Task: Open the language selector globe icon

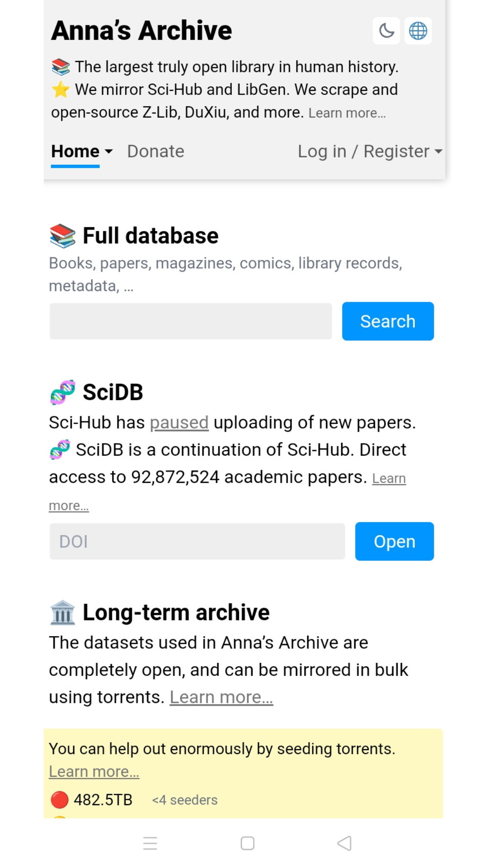Action: coord(417,30)
